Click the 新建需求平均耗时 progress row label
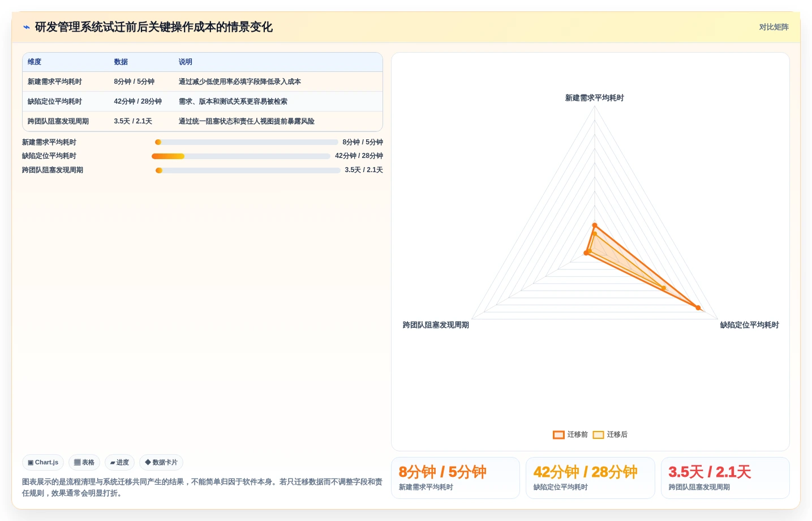This screenshot has height=521, width=812. [x=49, y=143]
